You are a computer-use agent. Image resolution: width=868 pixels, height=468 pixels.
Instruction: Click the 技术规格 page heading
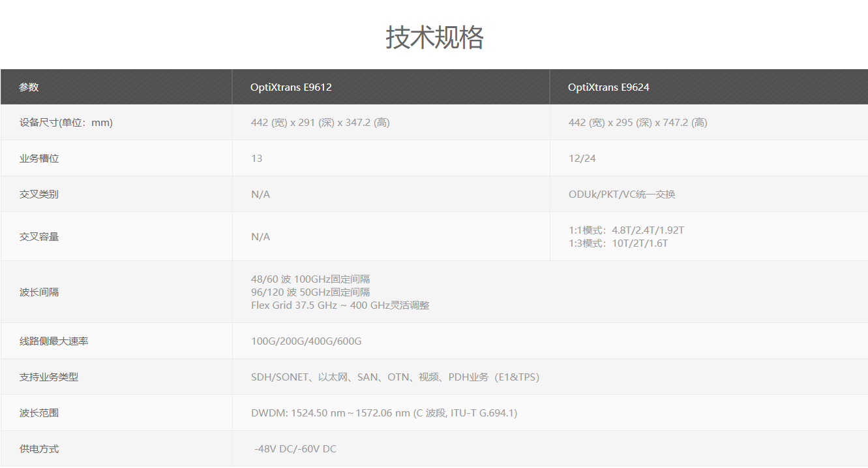click(x=434, y=37)
